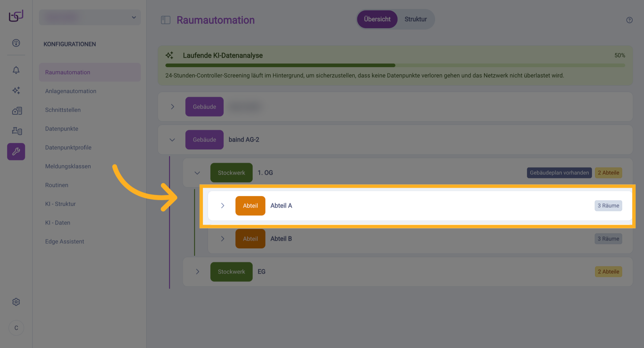Click the Edge Assistent link

65,242
